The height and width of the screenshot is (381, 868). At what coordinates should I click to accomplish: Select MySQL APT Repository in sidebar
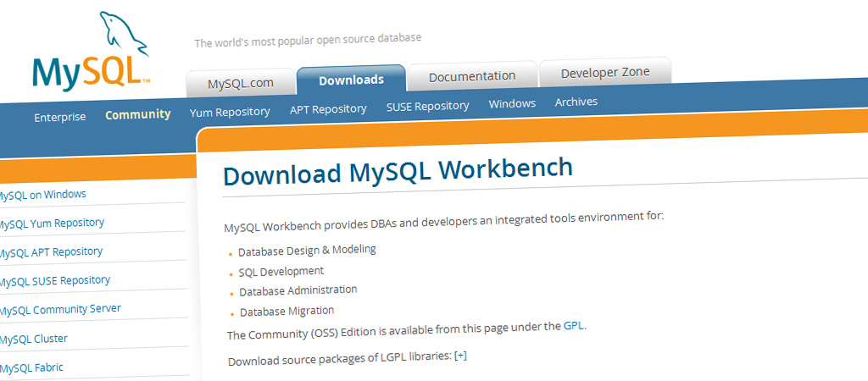coord(50,252)
